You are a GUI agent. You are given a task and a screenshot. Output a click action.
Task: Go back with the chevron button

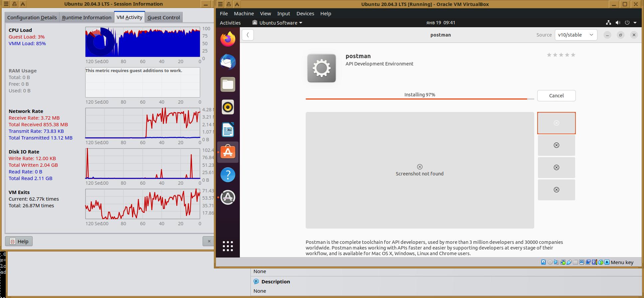click(x=248, y=35)
